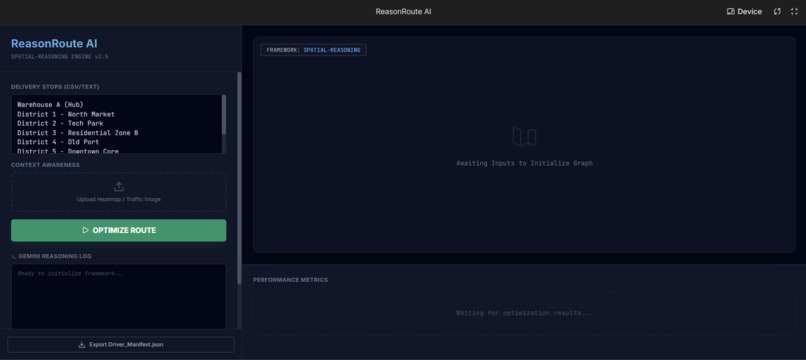This screenshot has height=360, width=806.
Task: Click the left sidebar panel scrollbar
Action: 239,178
